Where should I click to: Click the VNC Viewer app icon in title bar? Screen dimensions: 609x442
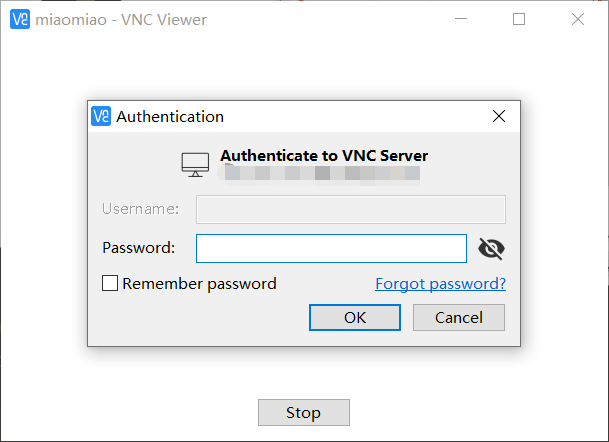click(20, 19)
